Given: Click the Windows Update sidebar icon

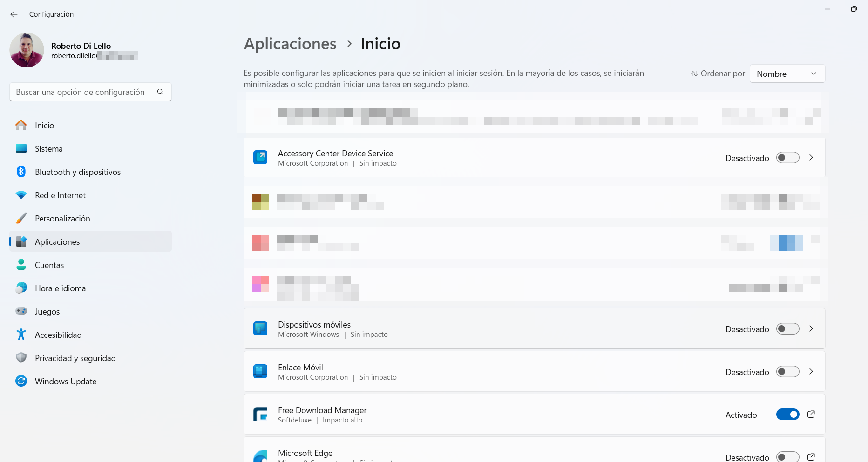Looking at the screenshot, I should [21, 381].
